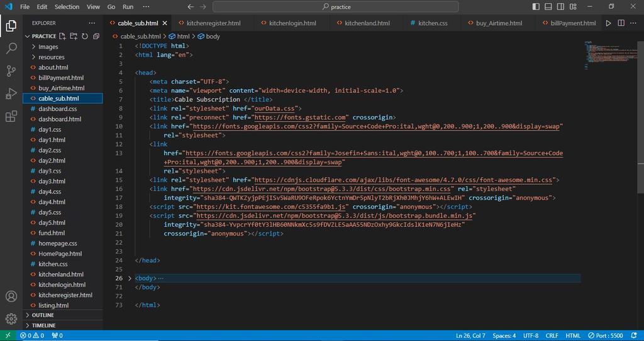Go to line via Ln 26, Col 7
Screen dimensions: 644x341
click(x=470, y=336)
